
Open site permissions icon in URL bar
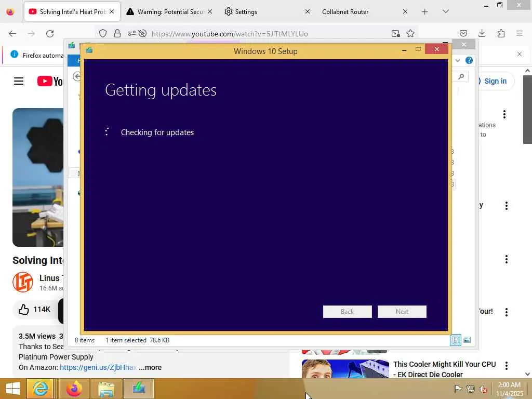point(131,34)
